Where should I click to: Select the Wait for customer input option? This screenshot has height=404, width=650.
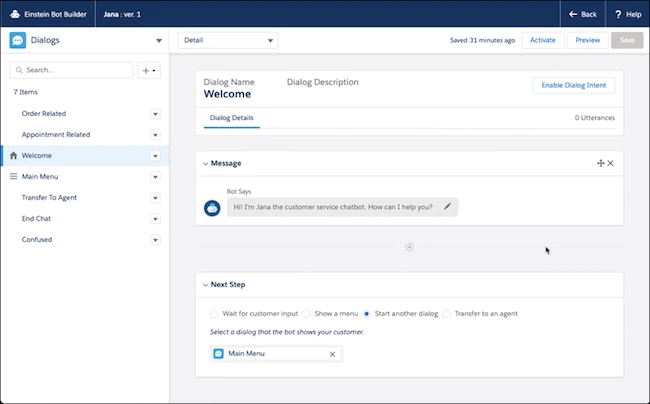(x=214, y=314)
